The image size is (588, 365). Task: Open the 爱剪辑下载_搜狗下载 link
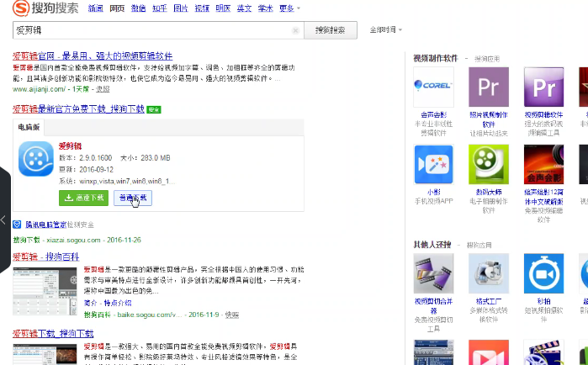[53, 333]
